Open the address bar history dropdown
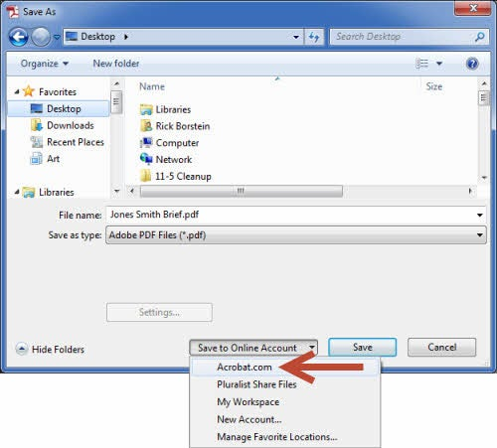This screenshot has width=497, height=448. pos(296,37)
